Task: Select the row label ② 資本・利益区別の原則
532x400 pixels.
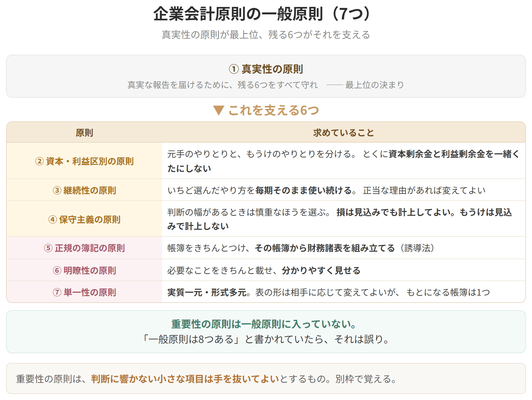Action: pos(84,161)
